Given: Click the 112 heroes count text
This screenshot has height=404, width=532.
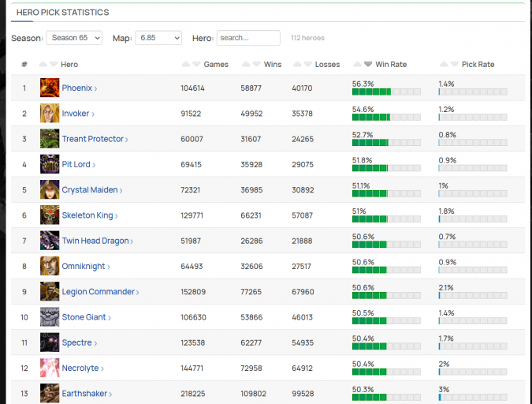Looking at the screenshot, I should 307,38.
